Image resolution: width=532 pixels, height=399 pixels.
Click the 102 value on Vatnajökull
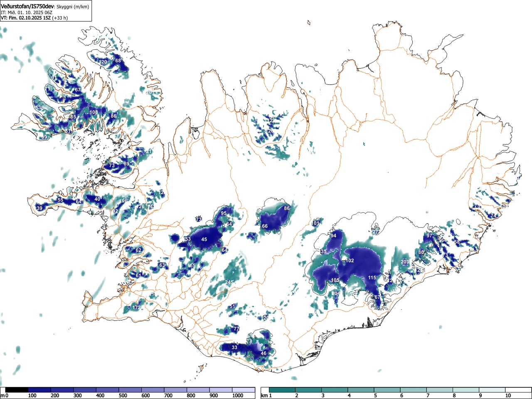pos(350,261)
